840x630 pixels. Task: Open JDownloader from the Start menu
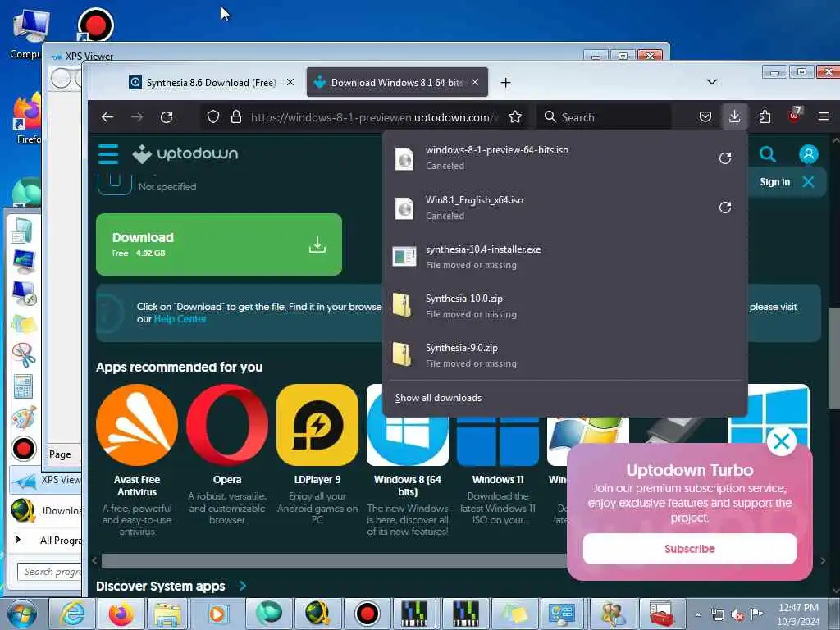[x=46, y=510]
